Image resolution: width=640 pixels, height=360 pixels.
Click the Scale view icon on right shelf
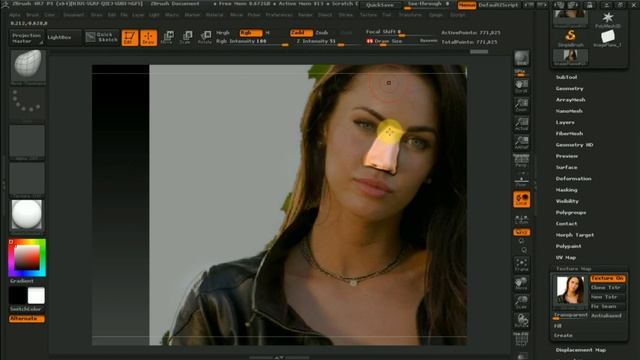pyautogui.click(x=522, y=302)
